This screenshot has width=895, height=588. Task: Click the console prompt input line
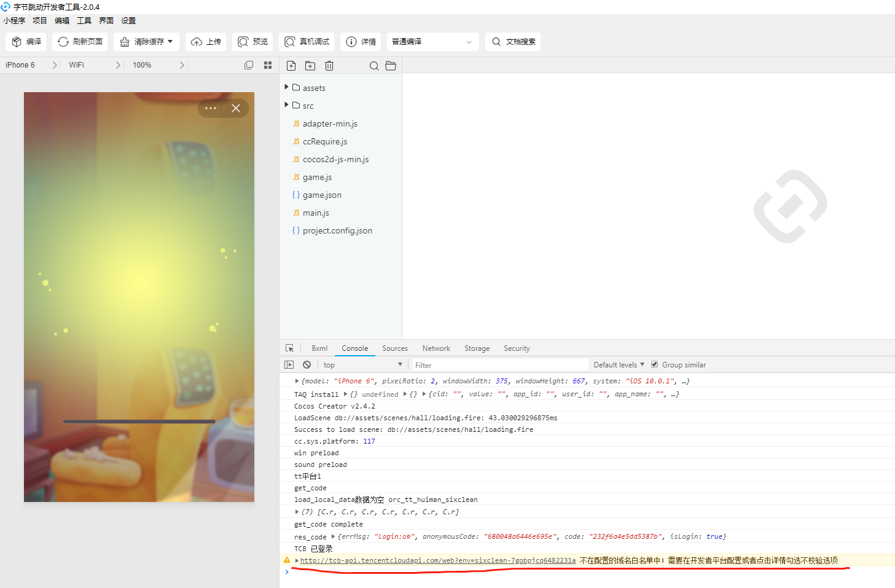click(591, 572)
